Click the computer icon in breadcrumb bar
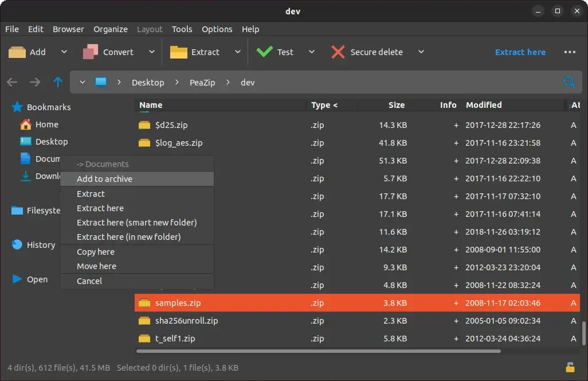 pos(101,82)
